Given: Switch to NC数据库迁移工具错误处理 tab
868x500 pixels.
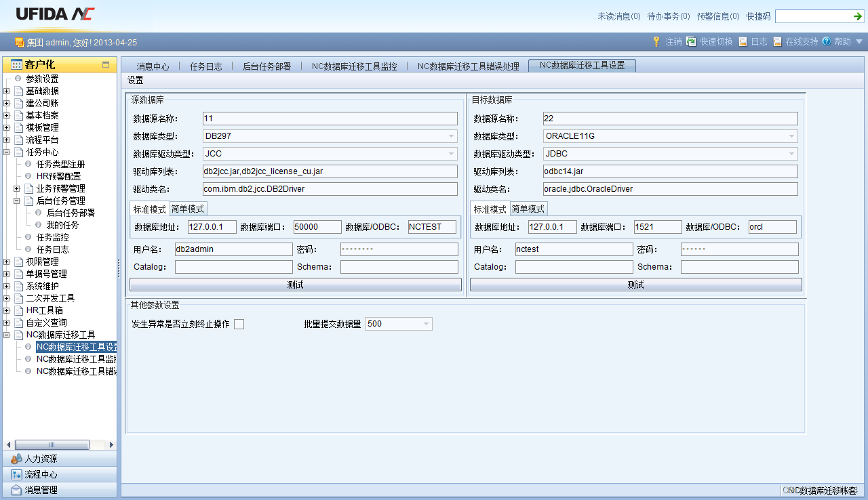Looking at the screenshot, I should [x=469, y=66].
